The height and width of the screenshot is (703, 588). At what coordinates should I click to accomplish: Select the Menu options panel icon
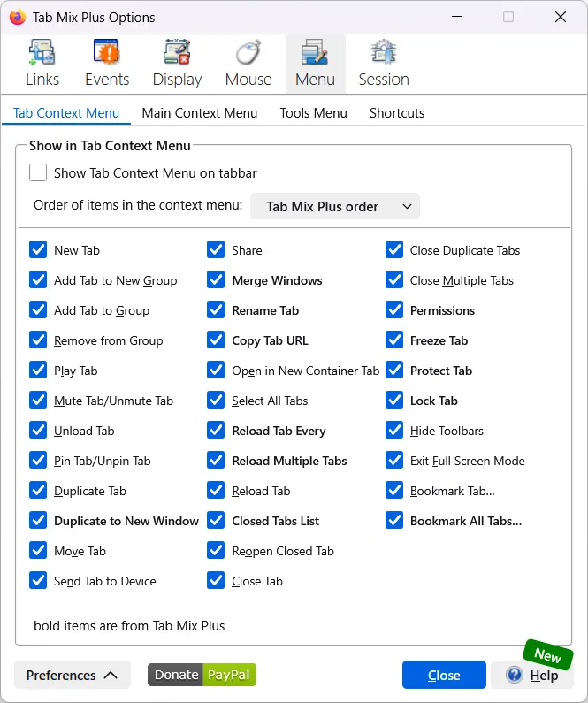click(x=315, y=65)
